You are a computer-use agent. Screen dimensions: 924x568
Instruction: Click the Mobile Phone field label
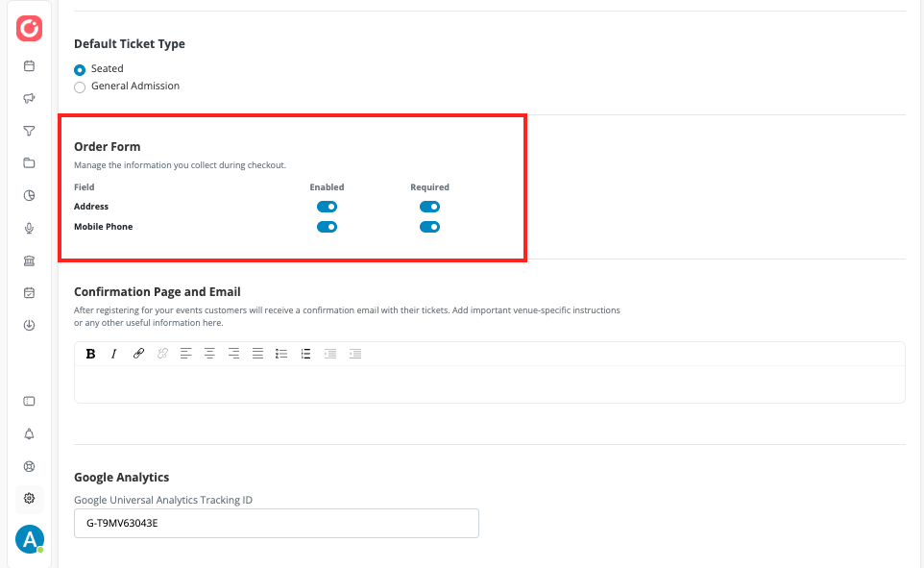[103, 227]
